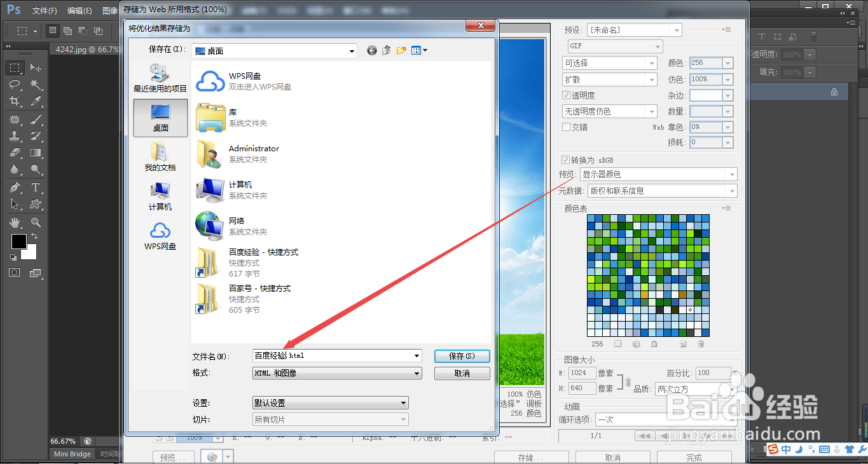
Task: Click the Sogou input method S icon
Action: [x=773, y=449]
